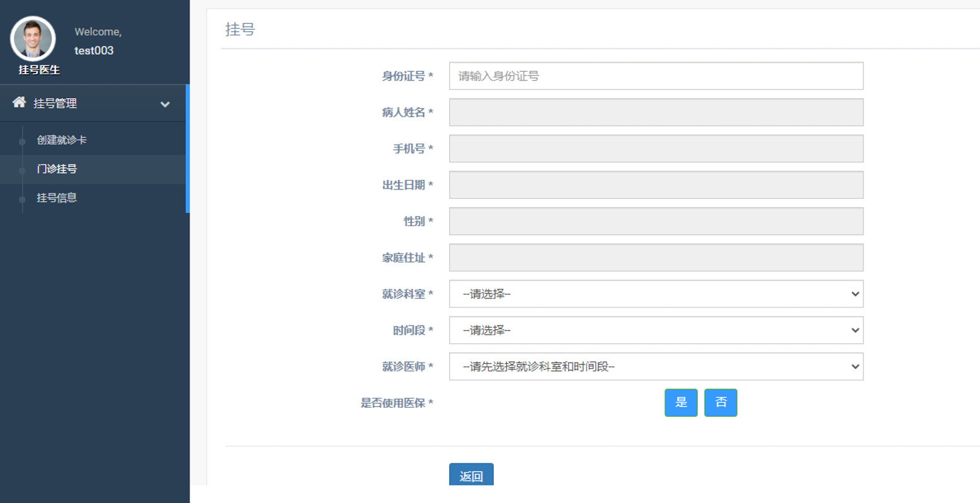Collapse the 挂号管理 menu chevron
Screen dimensions: 980x503
point(165,104)
